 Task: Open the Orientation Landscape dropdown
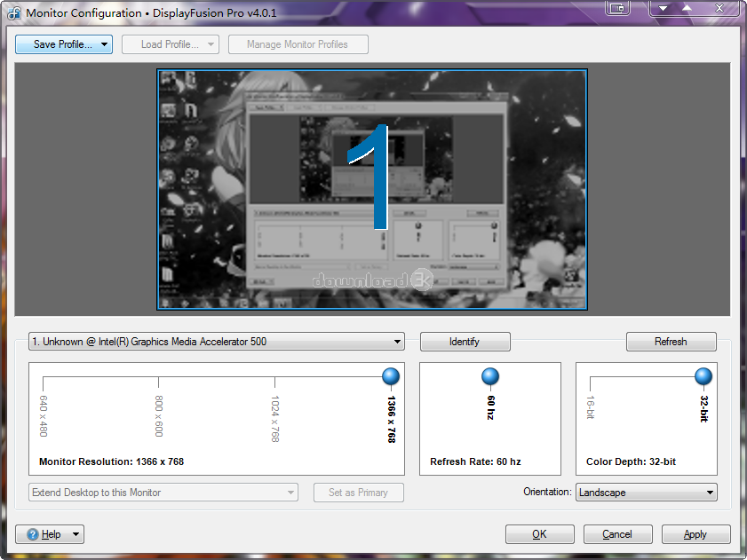tap(647, 493)
